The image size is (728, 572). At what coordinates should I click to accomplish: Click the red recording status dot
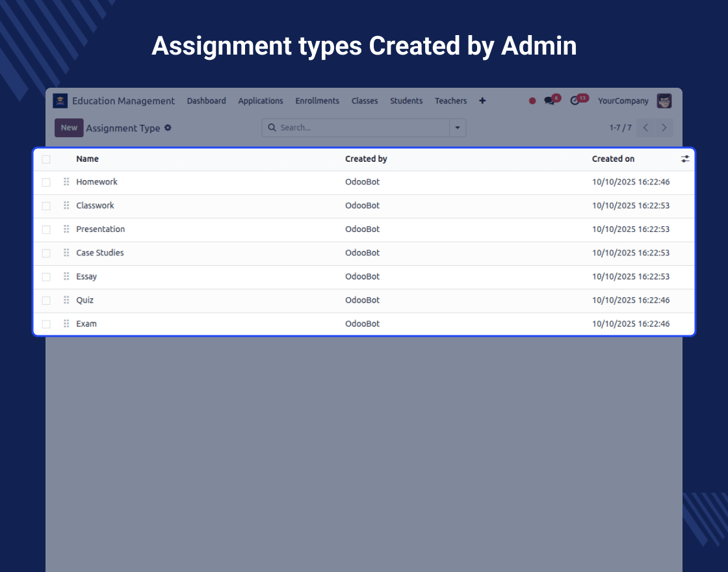click(x=532, y=101)
